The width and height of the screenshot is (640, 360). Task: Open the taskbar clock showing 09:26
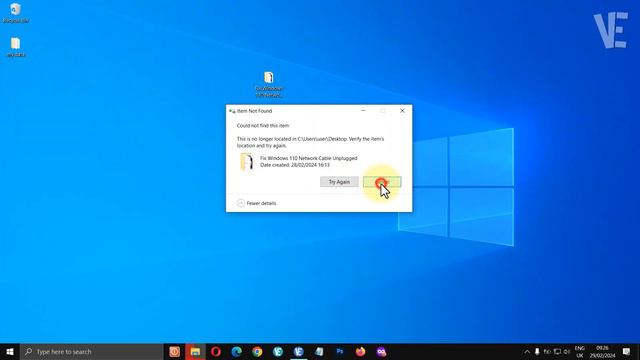click(x=602, y=352)
